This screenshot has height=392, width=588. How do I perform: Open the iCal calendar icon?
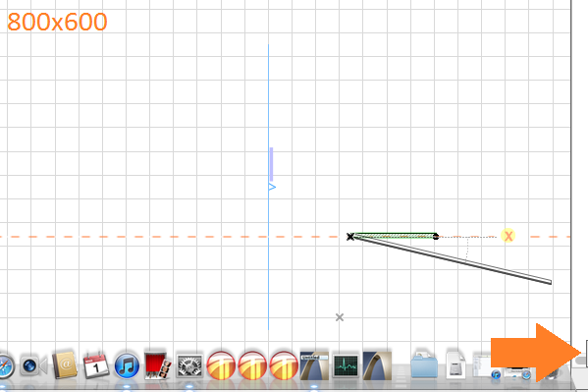click(x=95, y=364)
